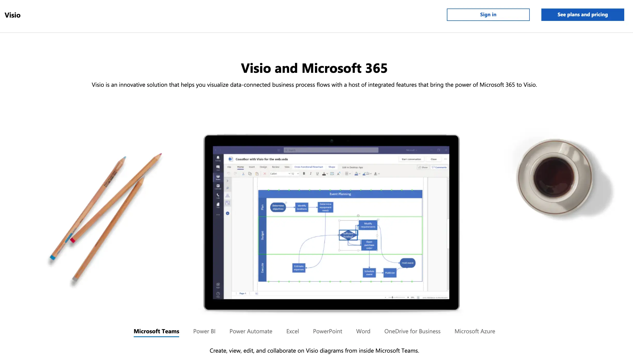Click the Search field in Teams title bar
The height and width of the screenshot is (364, 633).
tap(331, 150)
